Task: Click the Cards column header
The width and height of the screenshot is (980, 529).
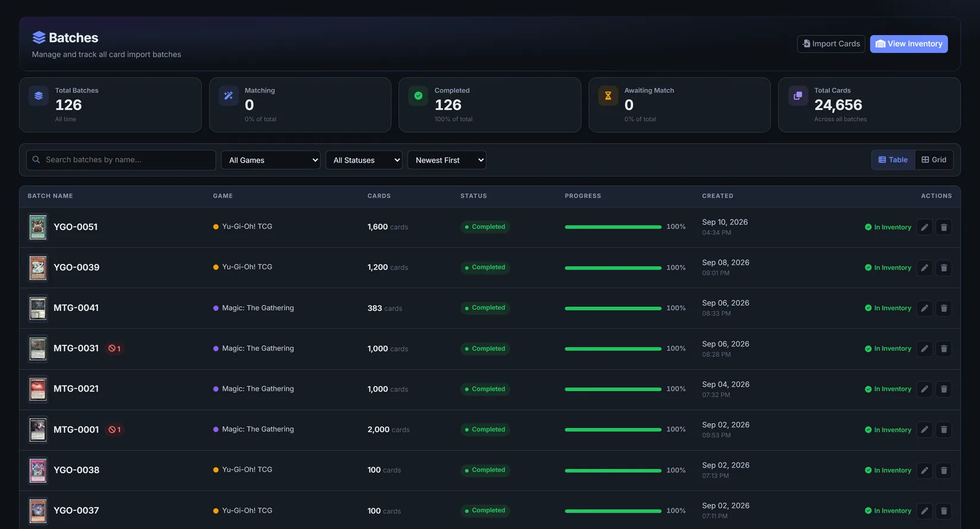Action: [x=379, y=196]
